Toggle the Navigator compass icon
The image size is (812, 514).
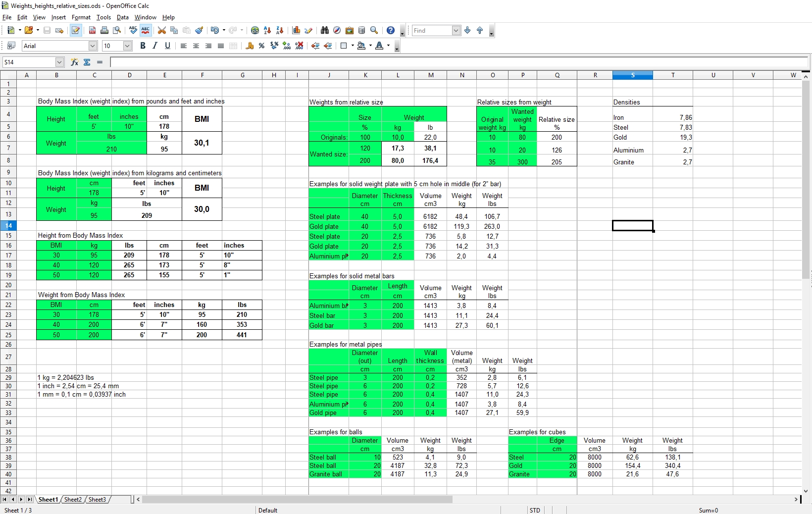click(x=337, y=30)
